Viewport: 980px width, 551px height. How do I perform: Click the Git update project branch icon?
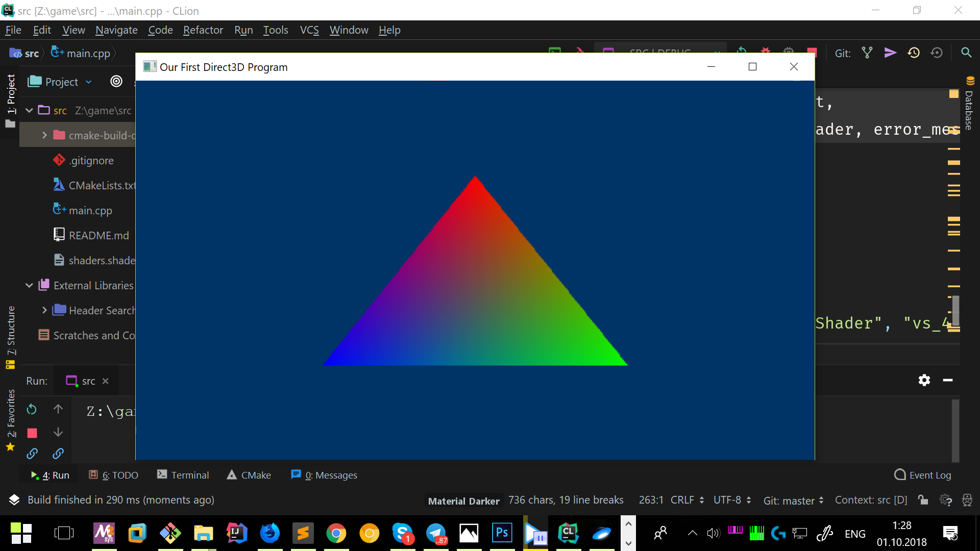point(867,53)
